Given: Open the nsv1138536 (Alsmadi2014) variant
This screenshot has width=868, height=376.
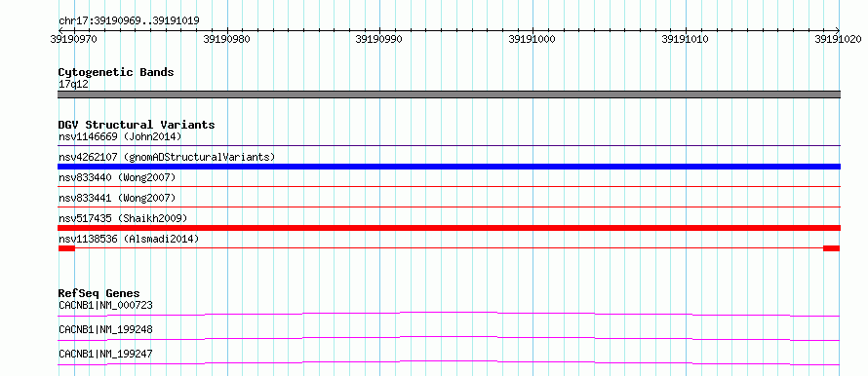Looking at the screenshot, I should (129, 239).
